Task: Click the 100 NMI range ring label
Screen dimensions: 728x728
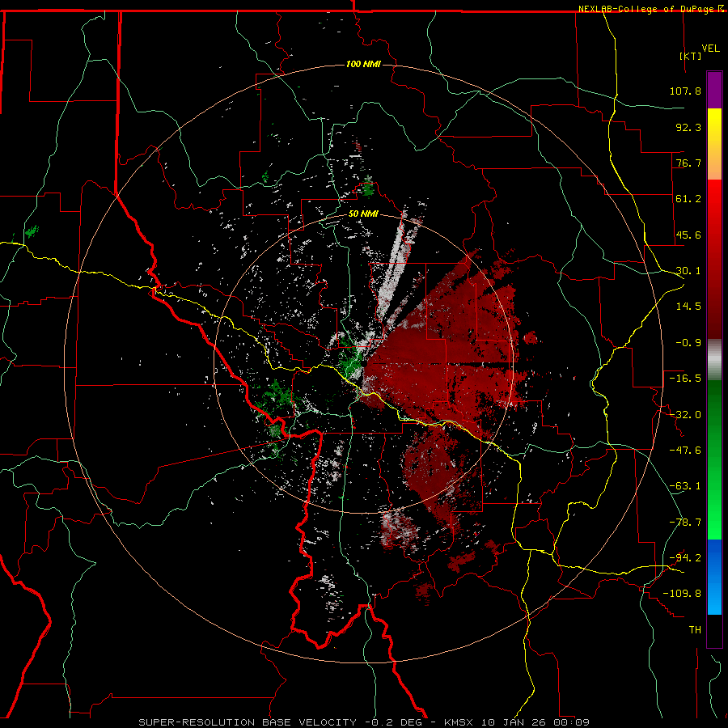Action: pos(363,64)
